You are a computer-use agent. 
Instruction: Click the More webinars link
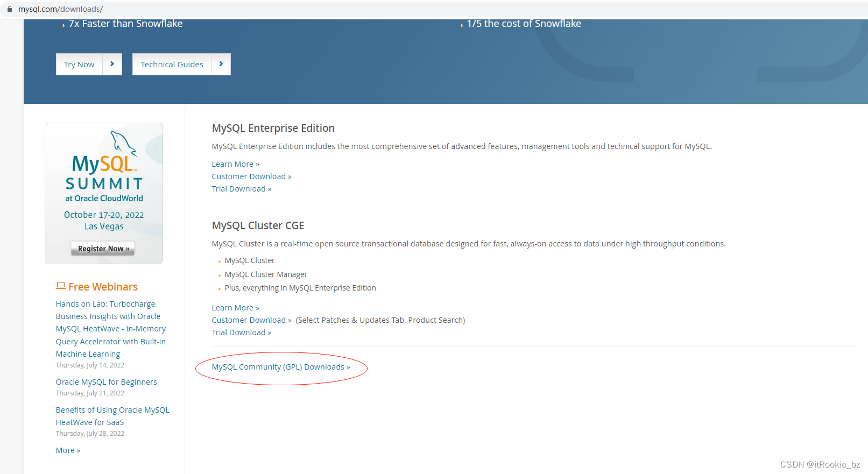[68, 450]
